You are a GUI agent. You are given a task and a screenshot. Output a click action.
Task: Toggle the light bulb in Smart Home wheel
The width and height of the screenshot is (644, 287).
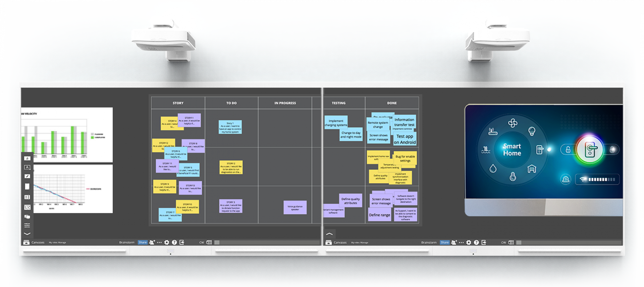pyautogui.click(x=532, y=131)
